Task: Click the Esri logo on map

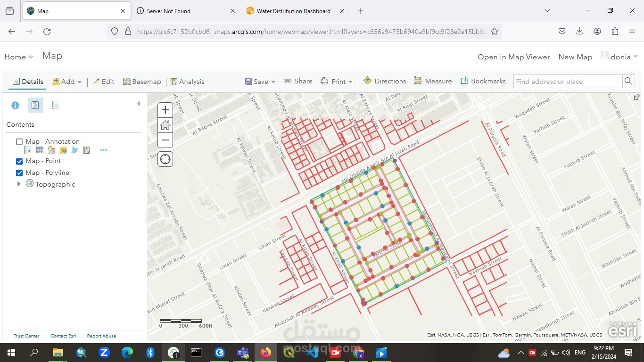Action: pyautogui.click(x=622, y=329)
